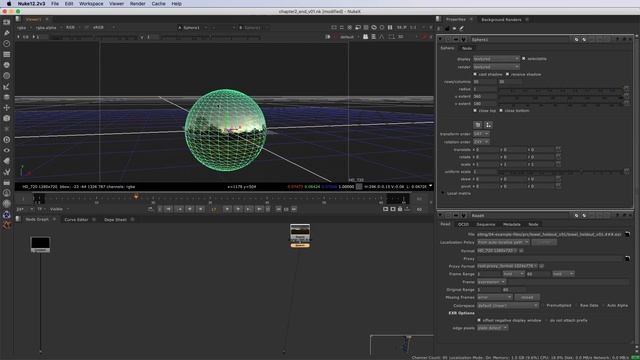Toggle the selectable checkbox

pos(524,59)
